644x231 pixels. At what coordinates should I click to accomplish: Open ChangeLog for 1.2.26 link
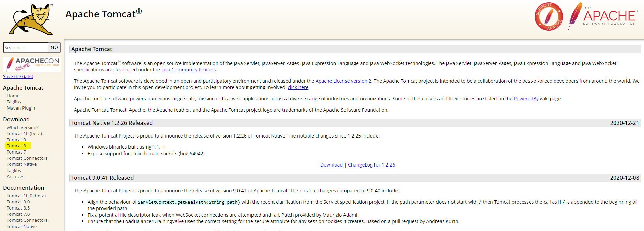point(371,165)
